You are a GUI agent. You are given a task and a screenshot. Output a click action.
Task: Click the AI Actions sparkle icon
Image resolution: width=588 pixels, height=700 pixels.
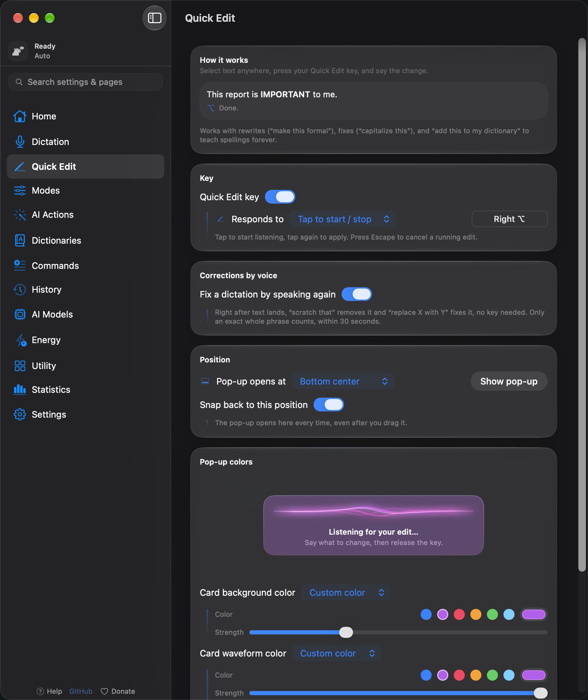click(20, 215)
